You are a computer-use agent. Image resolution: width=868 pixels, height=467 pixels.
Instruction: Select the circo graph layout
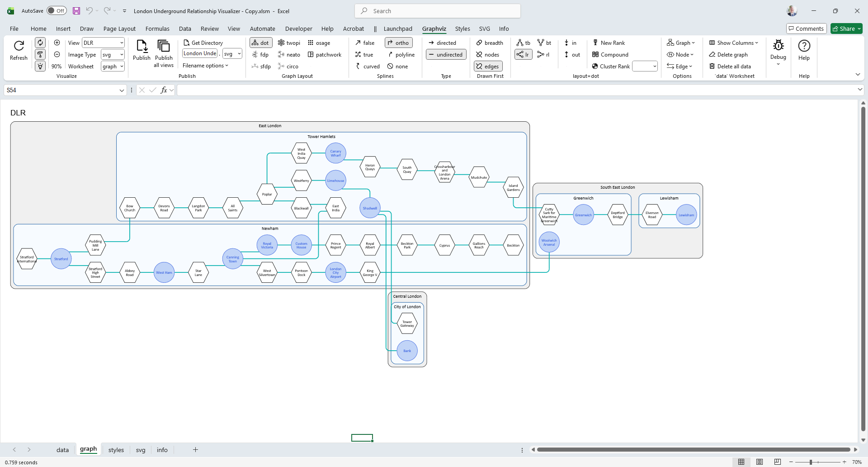(281, 67)
